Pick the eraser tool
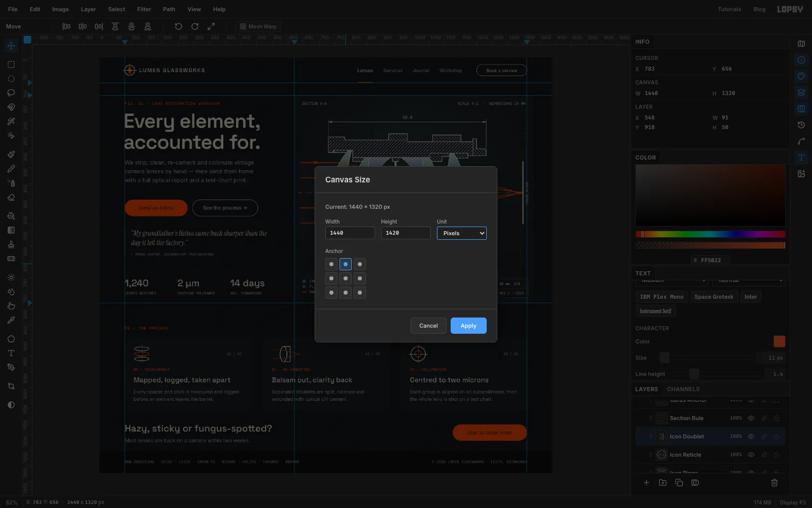This screenshot has width=812, height=508. point(11,197)
